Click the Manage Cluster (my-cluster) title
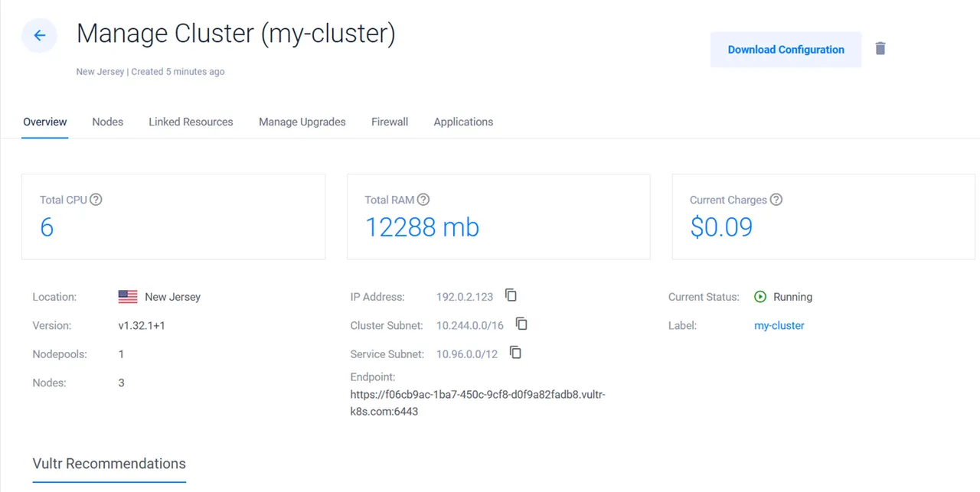 pyautogui.click(x=236, y=34)
